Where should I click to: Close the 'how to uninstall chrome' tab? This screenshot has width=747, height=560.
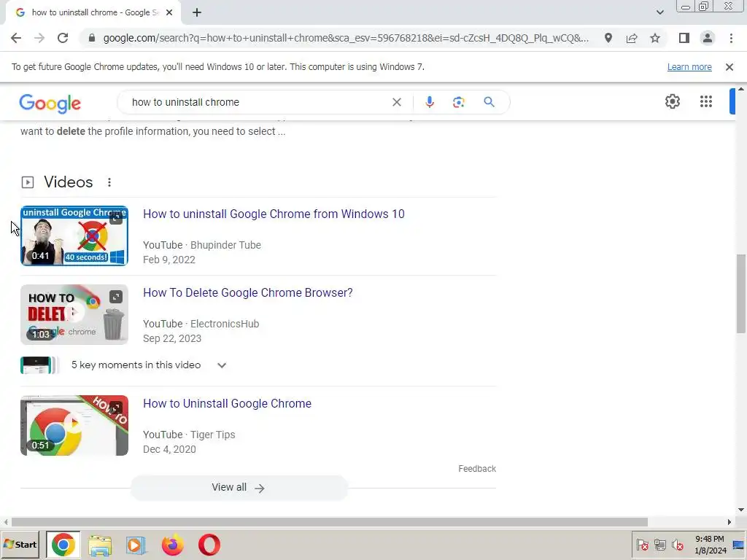pyautogui.click(x=169, y=13)
